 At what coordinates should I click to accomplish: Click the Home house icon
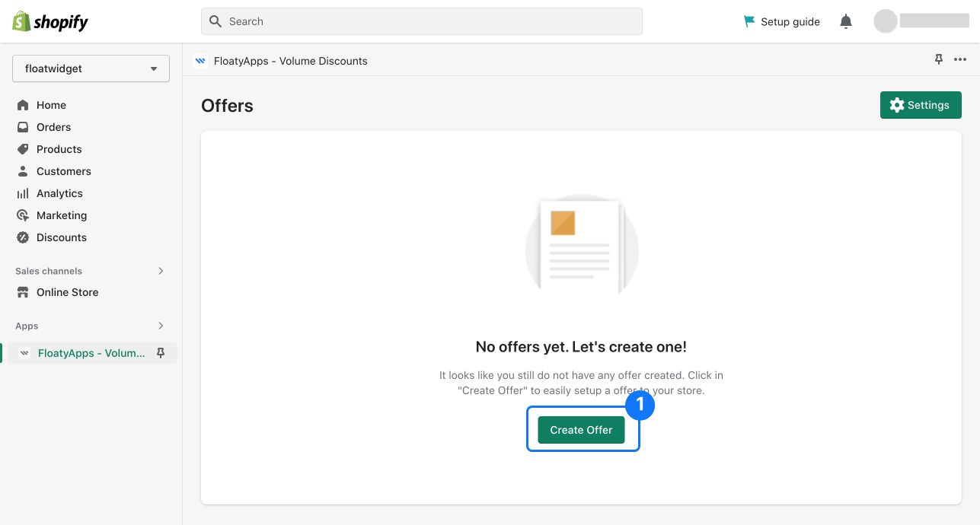(23, 105)
